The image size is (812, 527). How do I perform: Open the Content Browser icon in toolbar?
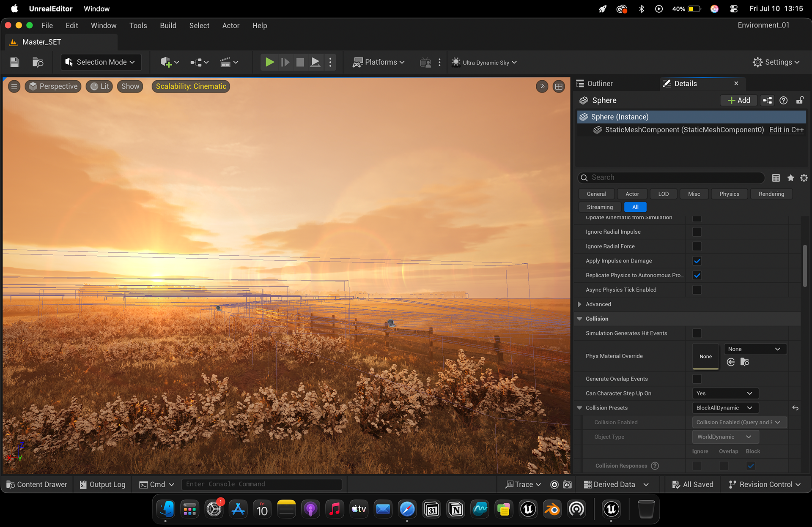tap(38, 62)
